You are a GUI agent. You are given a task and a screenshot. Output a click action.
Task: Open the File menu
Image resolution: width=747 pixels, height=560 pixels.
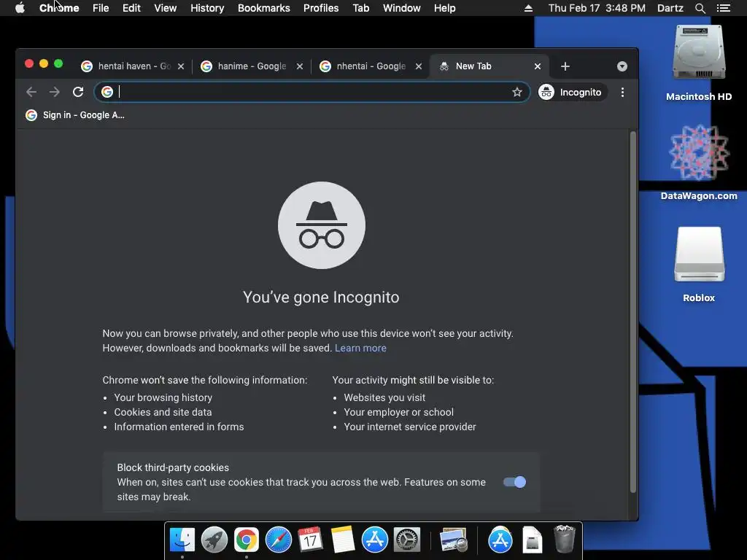point(101,8)
